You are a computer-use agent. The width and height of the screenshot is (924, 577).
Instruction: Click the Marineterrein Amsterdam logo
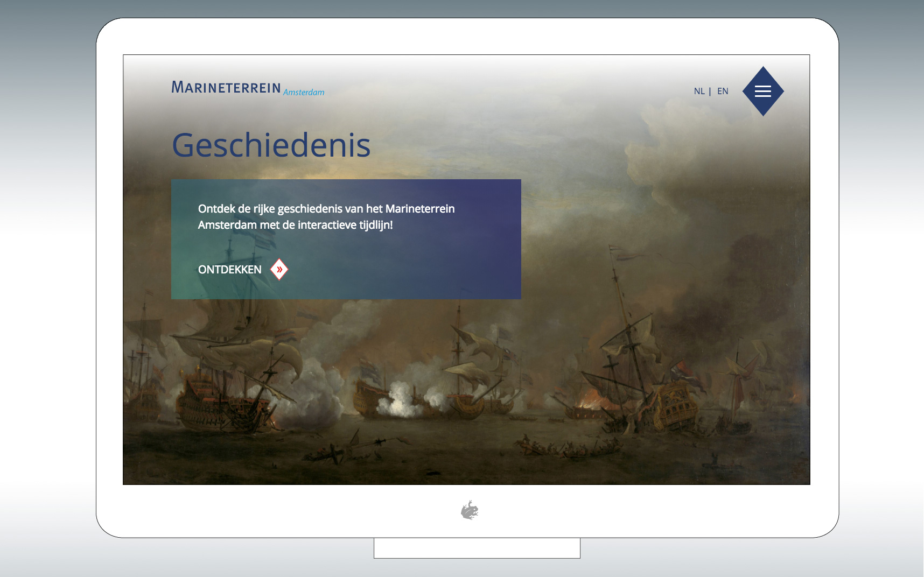point(248,88)
